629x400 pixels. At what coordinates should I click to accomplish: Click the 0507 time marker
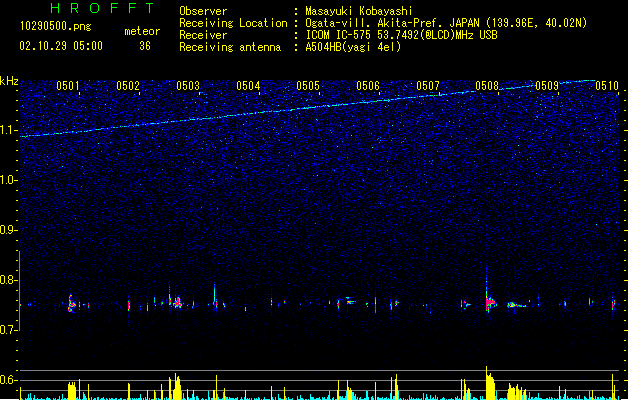(x=428, y=86)
